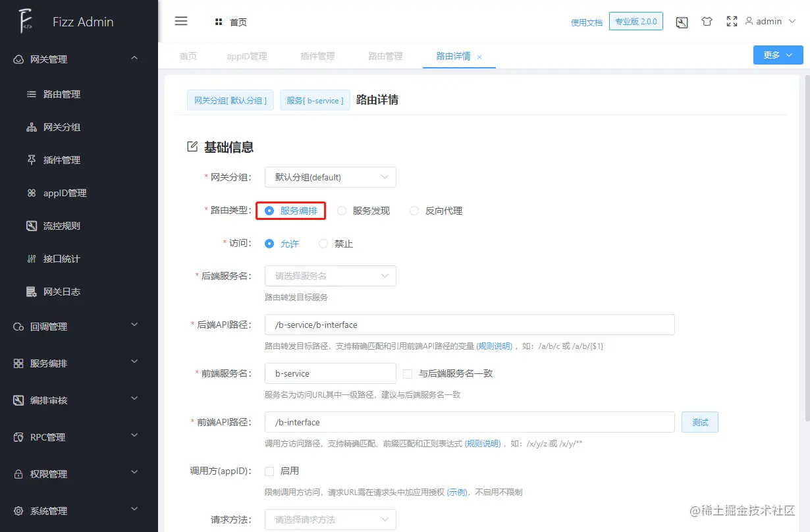The image size is (810, 532).
Task: Open appID管理 in the sidebar
Action: tap(65, 192)
